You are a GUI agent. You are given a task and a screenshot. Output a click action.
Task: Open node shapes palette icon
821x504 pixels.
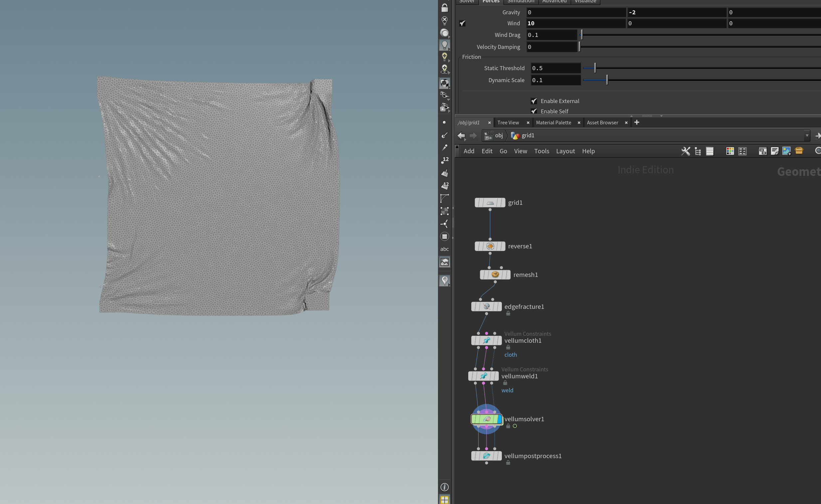coord(742,151)
